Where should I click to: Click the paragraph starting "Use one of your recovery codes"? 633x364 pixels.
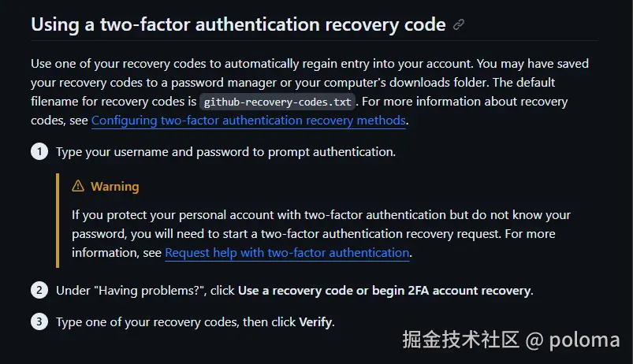310,92
